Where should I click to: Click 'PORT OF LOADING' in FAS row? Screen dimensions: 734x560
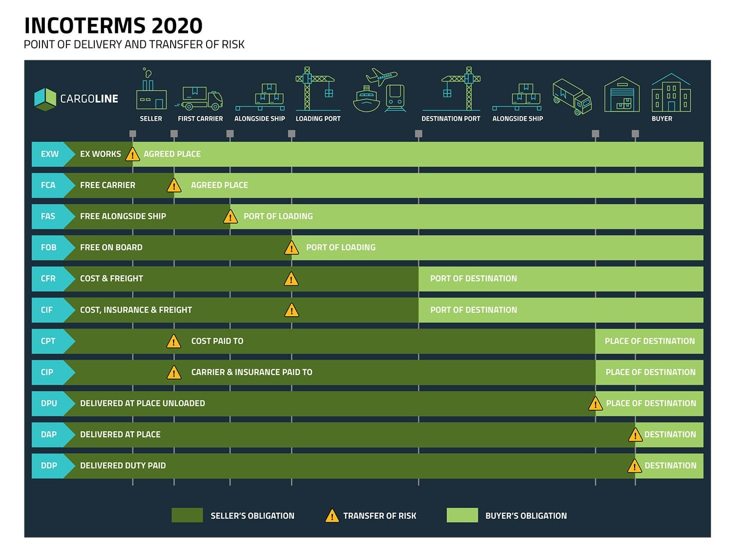pyautogui.click(x=278, y=216)
